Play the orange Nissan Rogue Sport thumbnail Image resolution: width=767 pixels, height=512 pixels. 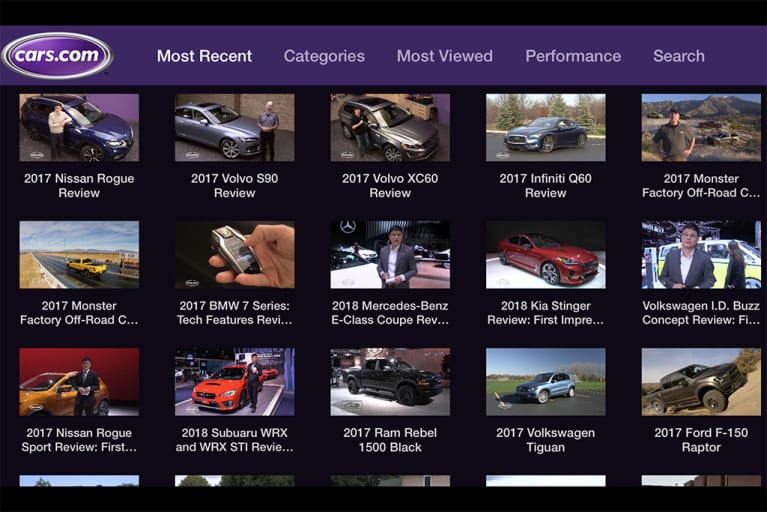click(79, 382)
